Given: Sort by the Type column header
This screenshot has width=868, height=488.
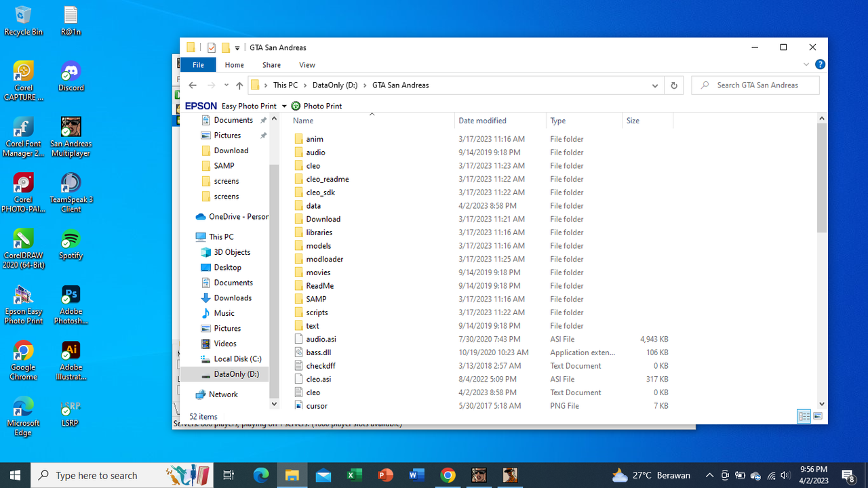Looking at the screenshot, I should click(585, 121).
